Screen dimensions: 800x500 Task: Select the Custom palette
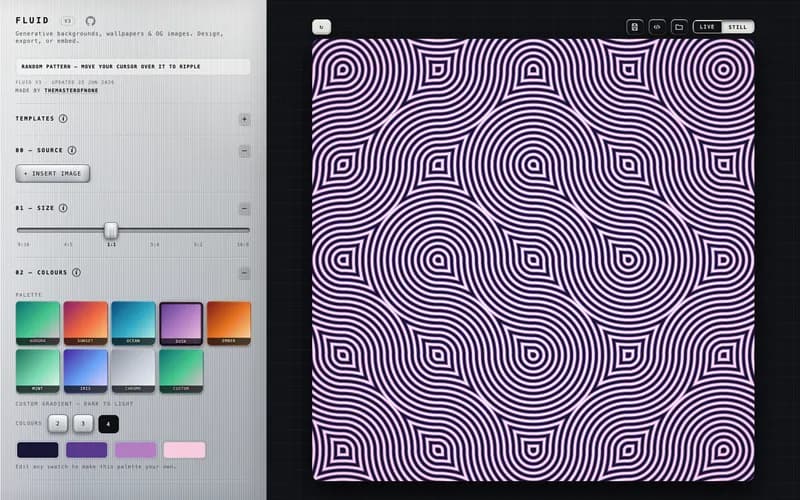coord(181,371)
